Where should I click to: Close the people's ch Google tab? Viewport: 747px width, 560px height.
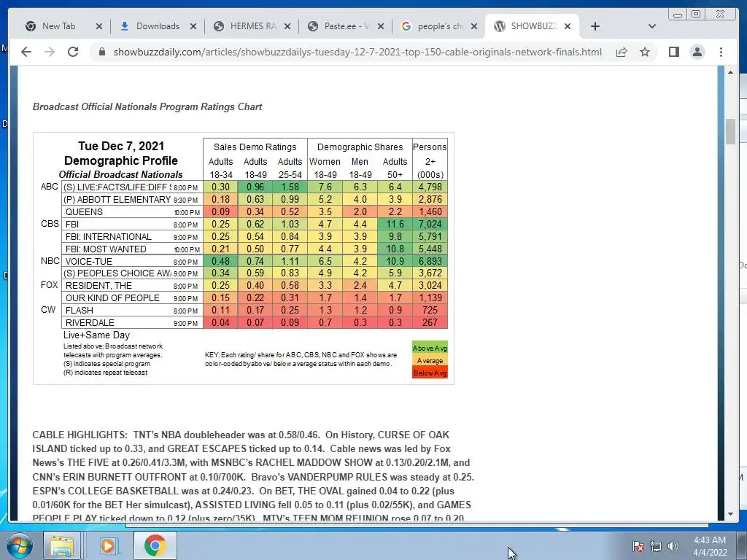pyautogui.click(x=474, y=27)
